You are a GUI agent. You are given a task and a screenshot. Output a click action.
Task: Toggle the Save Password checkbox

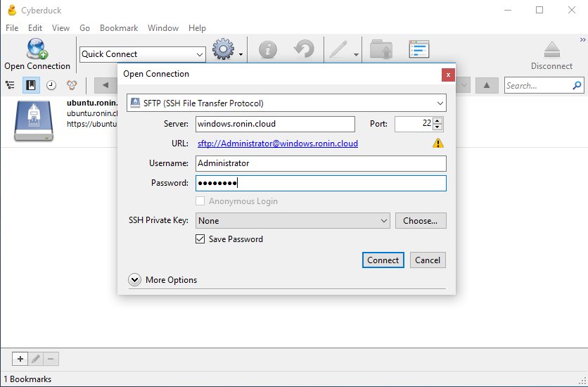click(x=200, y=239)
